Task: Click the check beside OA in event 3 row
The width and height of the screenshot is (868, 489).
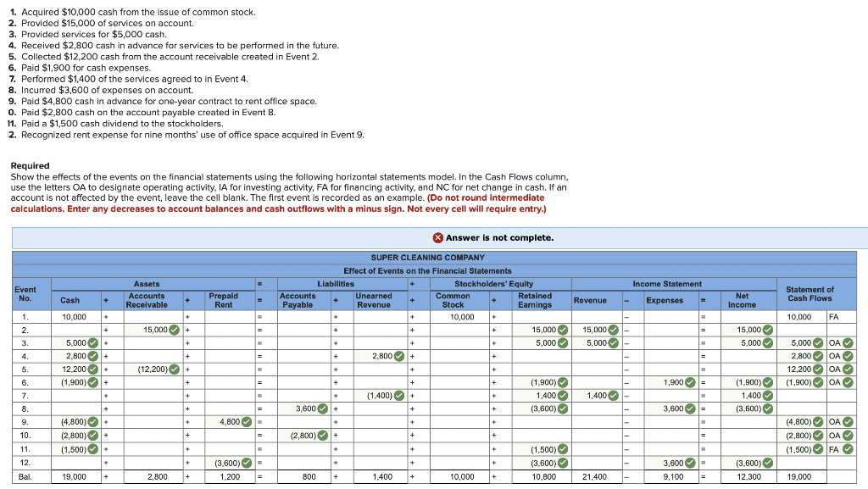Action: (x=848, y=343)
